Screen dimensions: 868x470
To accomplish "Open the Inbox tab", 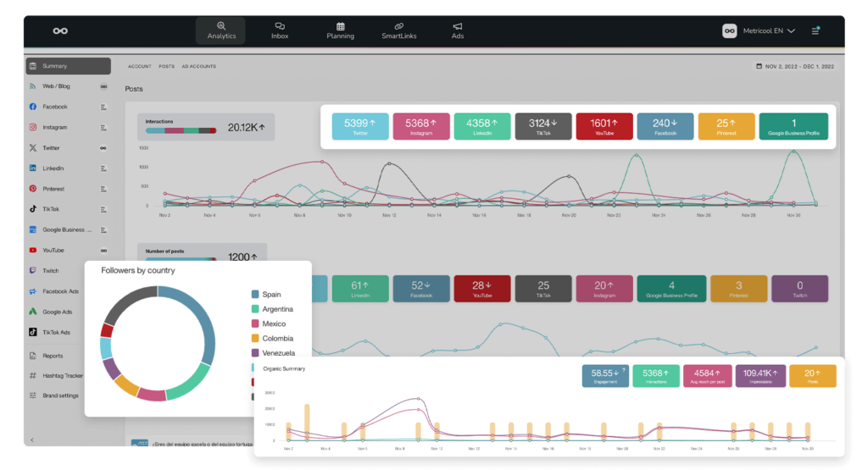I will (280, 30).
